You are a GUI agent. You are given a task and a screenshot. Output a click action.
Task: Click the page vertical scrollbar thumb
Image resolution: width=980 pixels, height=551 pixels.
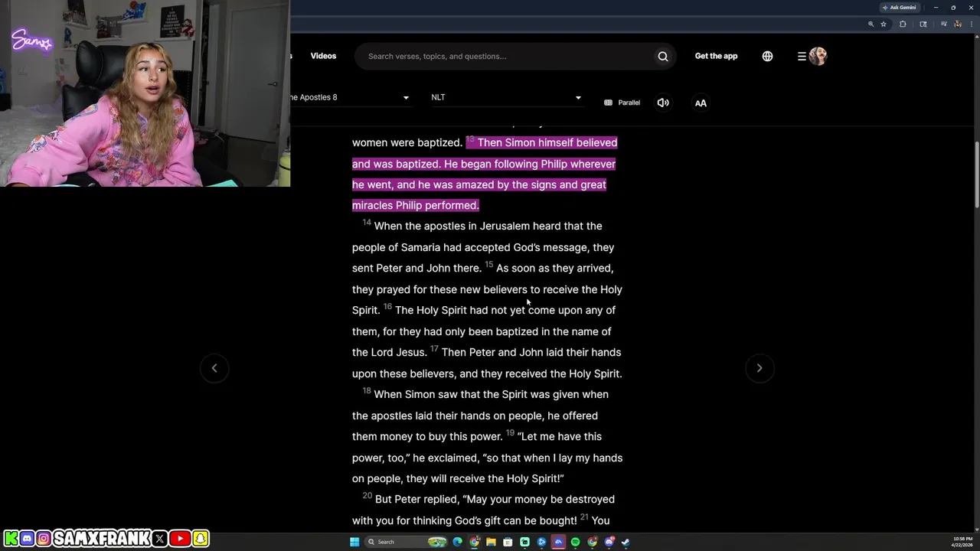point(977,174)
